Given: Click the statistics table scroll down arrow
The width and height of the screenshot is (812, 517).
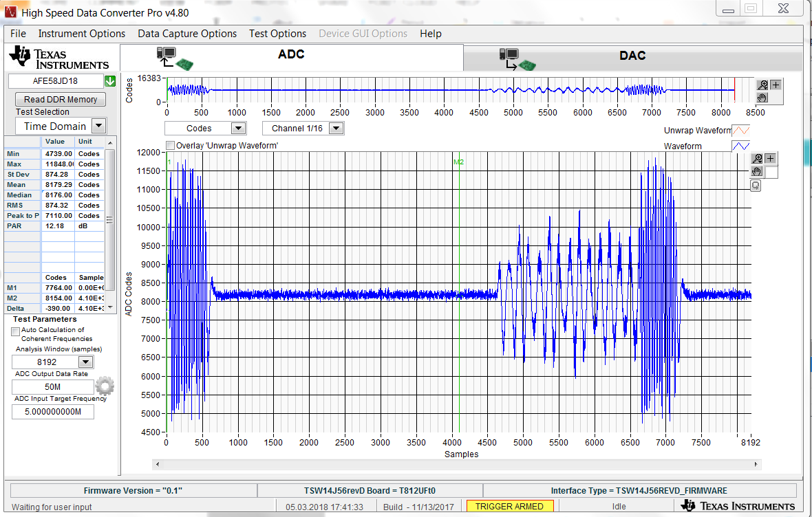Looking at the screenshot, I should pos(110,308).
